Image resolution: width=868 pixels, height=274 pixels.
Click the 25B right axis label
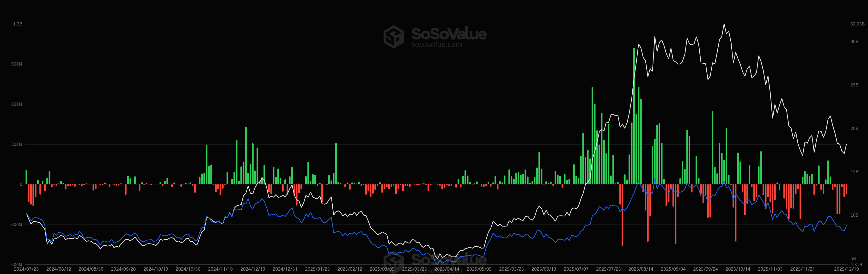[854, 85]
